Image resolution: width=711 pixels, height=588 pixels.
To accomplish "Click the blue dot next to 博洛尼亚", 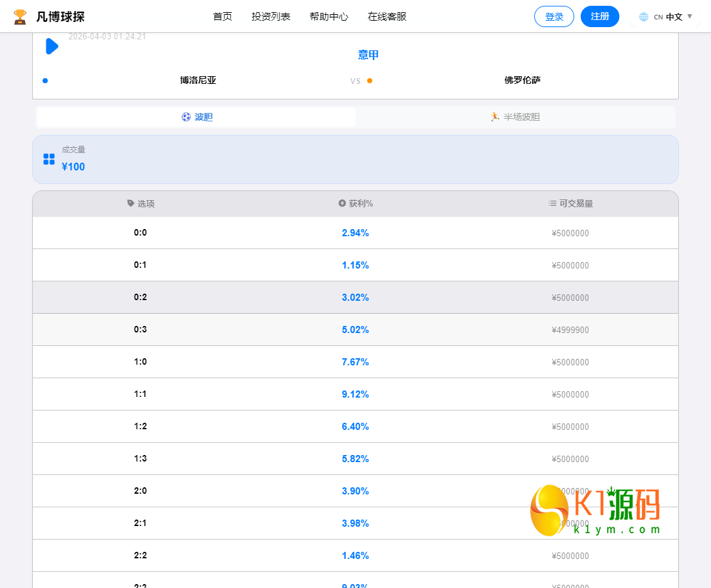I will tap(45, 80).
